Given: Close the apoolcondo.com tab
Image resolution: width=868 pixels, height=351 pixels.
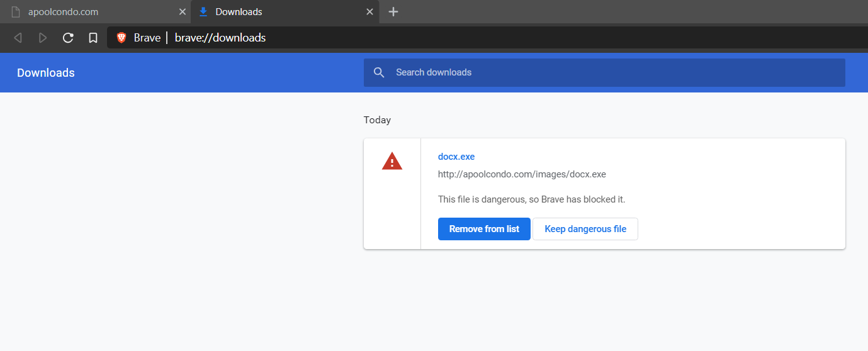Looking at the screenshot, I should point(183,12).
